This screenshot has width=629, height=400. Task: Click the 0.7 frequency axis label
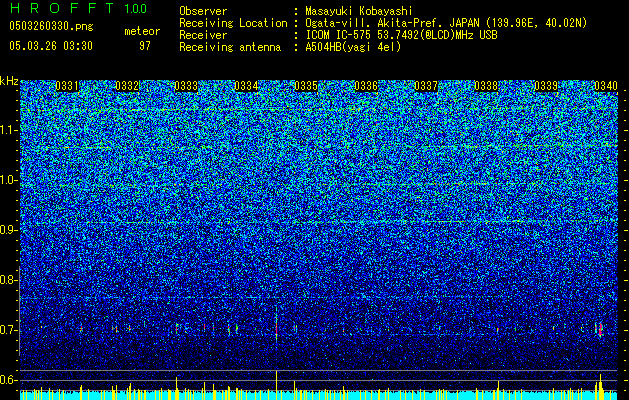[x=9, y=330]
